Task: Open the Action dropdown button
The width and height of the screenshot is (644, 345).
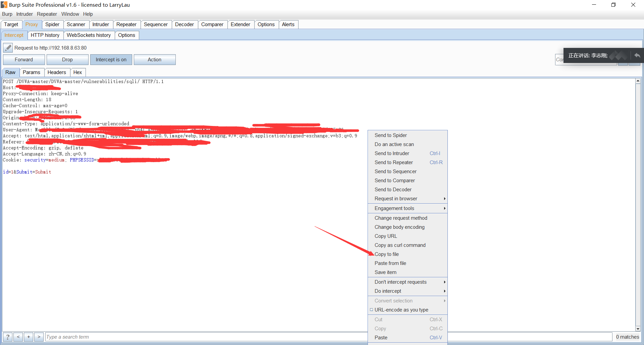Action: click(155, 60)
